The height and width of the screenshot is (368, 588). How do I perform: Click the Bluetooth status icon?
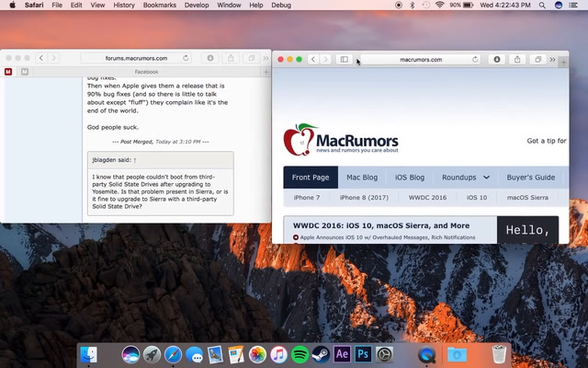click(413, 5)
